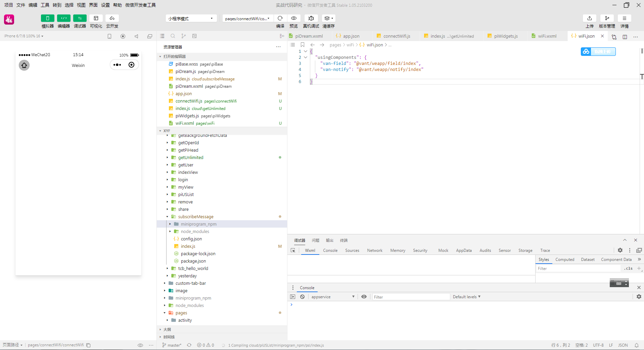The height and width of the screenshot is (350, 644).
Task: Open the Console devtools tab
Action: [x=330, y=250]
